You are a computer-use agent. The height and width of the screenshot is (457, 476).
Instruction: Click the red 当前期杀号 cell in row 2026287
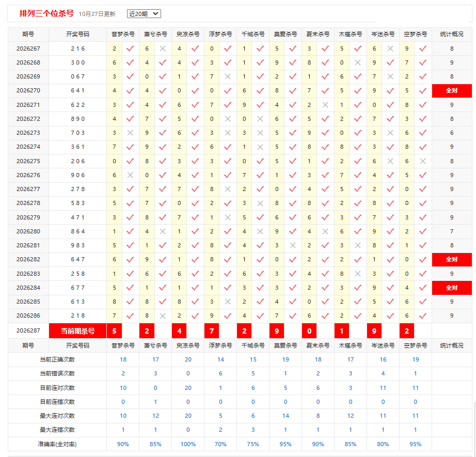point(78,331)
